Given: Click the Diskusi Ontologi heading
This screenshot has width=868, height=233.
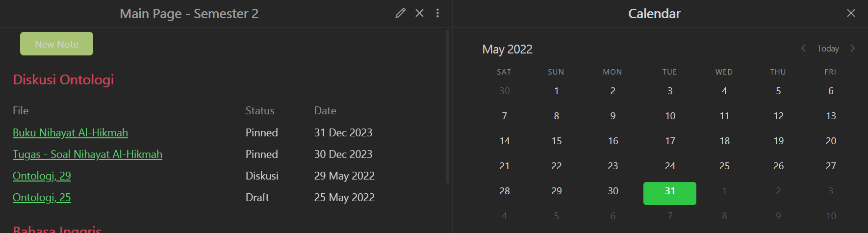Looking at the screenshot, I should point(63,79).
